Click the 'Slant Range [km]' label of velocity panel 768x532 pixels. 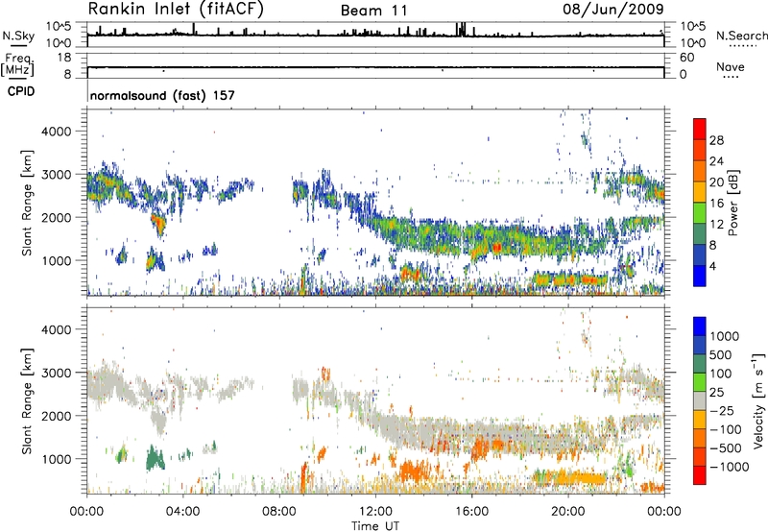[x=28, y=400]
